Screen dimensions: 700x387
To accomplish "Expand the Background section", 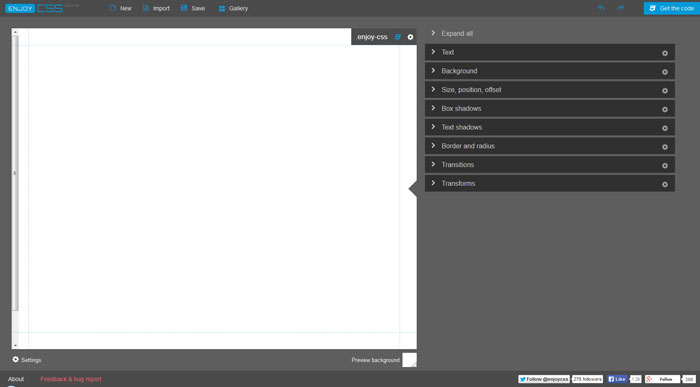I will [550, 71].
